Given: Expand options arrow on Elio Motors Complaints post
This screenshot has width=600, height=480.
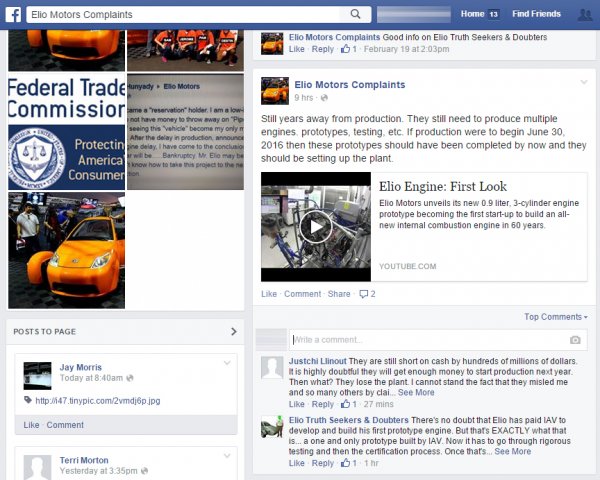Looking at the screenshot, I should tap(584, 82).
